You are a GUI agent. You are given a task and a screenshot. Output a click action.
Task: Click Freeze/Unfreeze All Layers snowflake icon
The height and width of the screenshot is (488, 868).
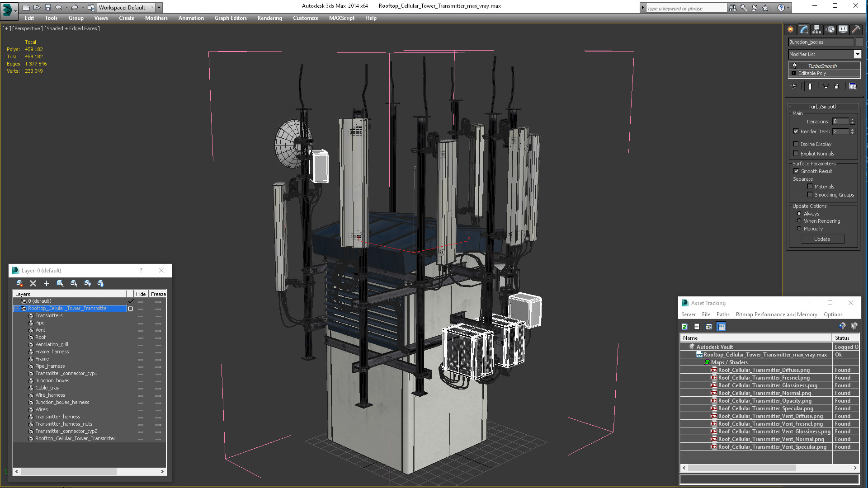[x=101, y=283]
